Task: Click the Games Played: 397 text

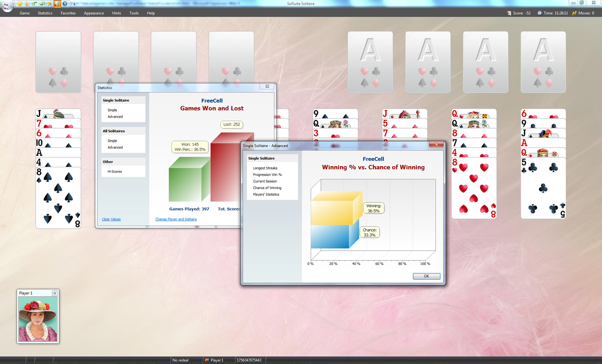Action: click(189, 209)
